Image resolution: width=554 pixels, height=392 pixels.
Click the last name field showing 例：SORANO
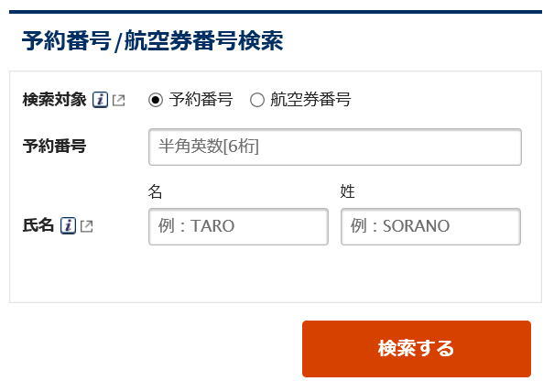(430, 226)
